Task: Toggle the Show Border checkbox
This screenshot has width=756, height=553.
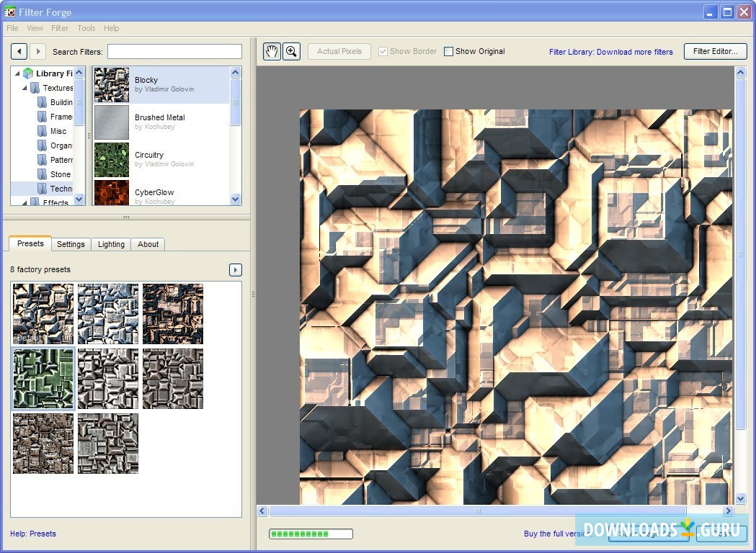Action: (383, 51)
